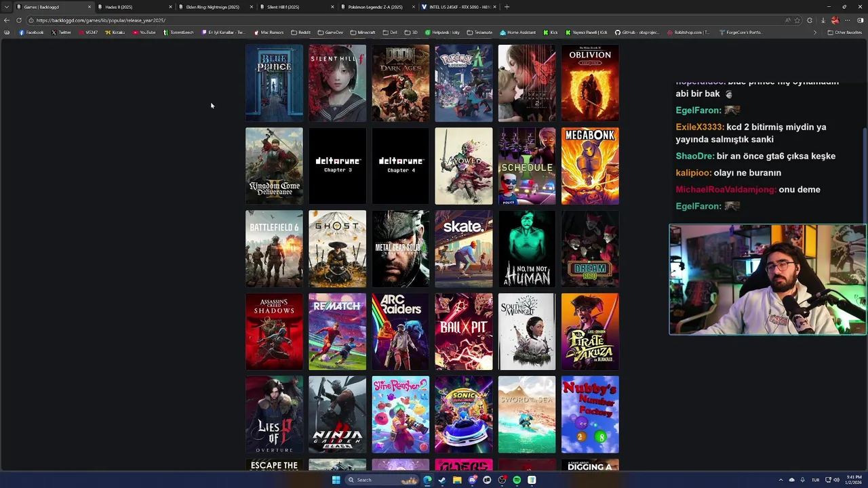Reload the current page
The height and width of the screenshot is (488, 868).
click(x=18, y=20)
